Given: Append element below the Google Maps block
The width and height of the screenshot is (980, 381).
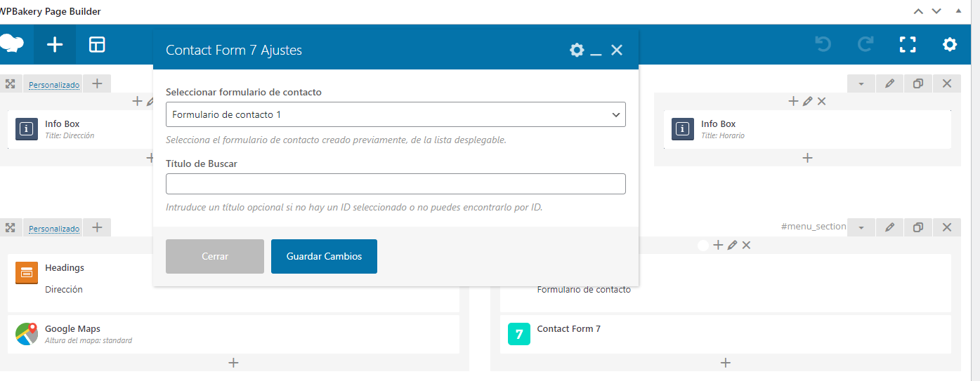Looking at the screenshot, I should [x=234, y=363].
